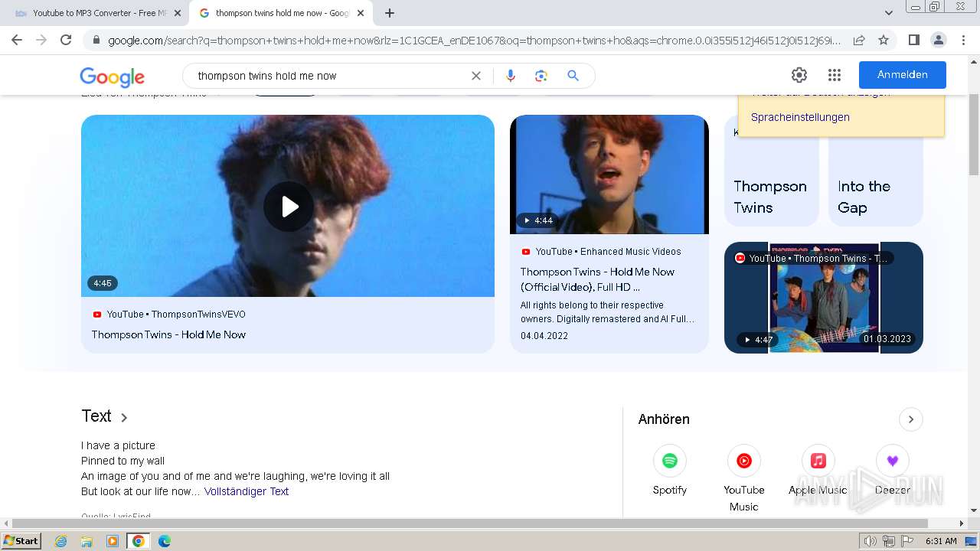This screenshot has height=551, width=980.
Task: Close the thompson twins Google tab
Action: (361, 13)
